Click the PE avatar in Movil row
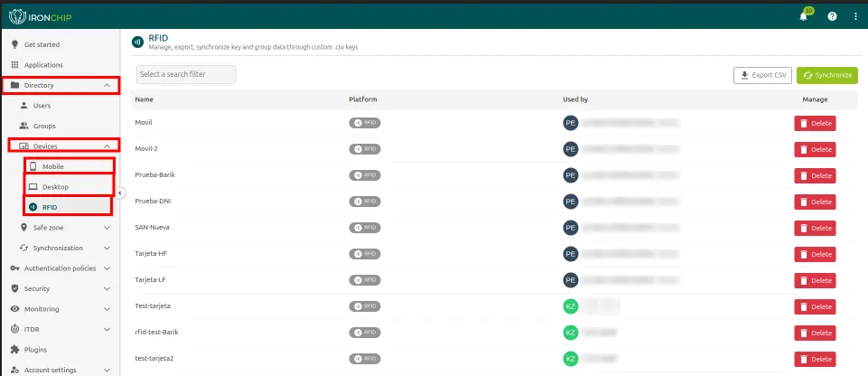Viewport: 868px width, 376px height. 571,123
